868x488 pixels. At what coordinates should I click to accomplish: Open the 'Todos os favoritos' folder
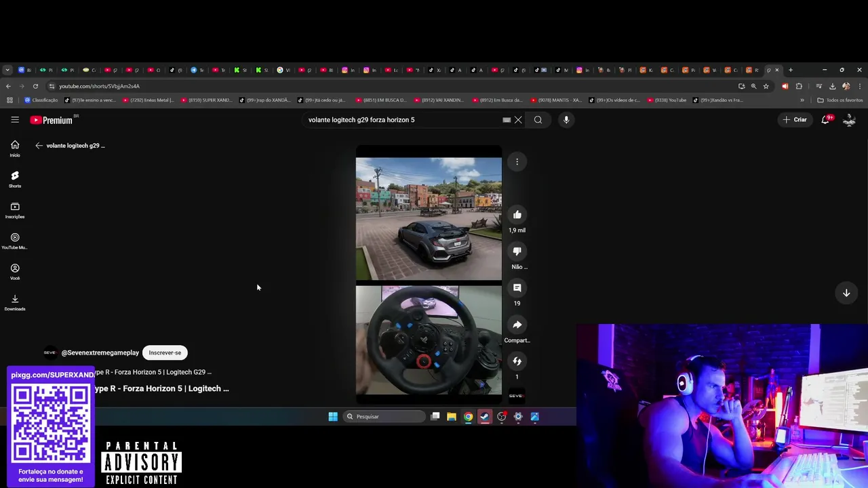(840, 100)
